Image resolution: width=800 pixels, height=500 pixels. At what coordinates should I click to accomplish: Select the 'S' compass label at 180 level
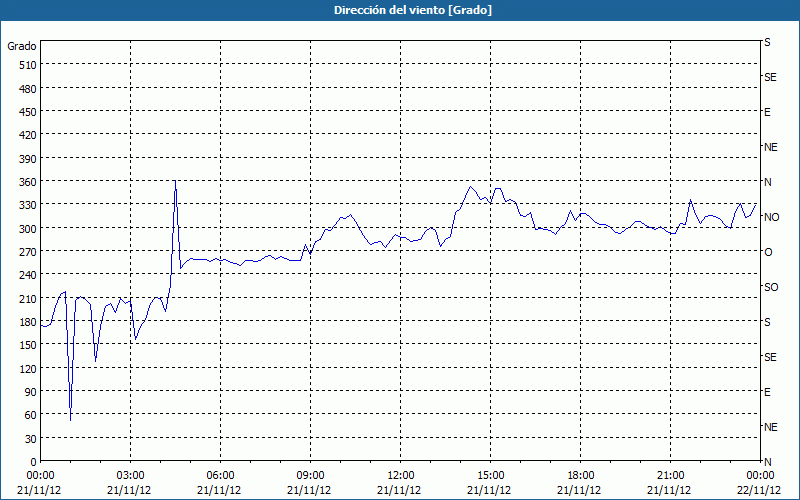(767, 322)
